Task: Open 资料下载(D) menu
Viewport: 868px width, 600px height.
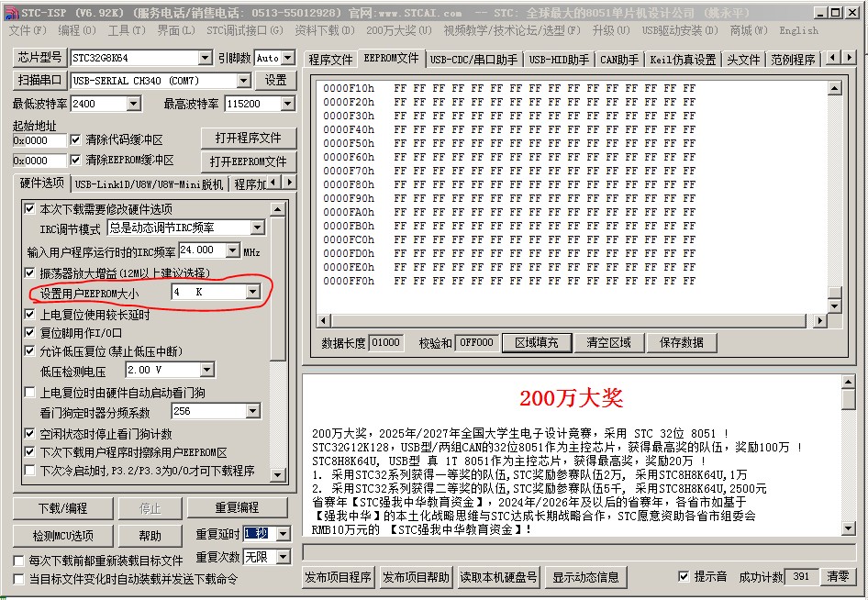Action: pyautogui.click(x=325, y=30)
